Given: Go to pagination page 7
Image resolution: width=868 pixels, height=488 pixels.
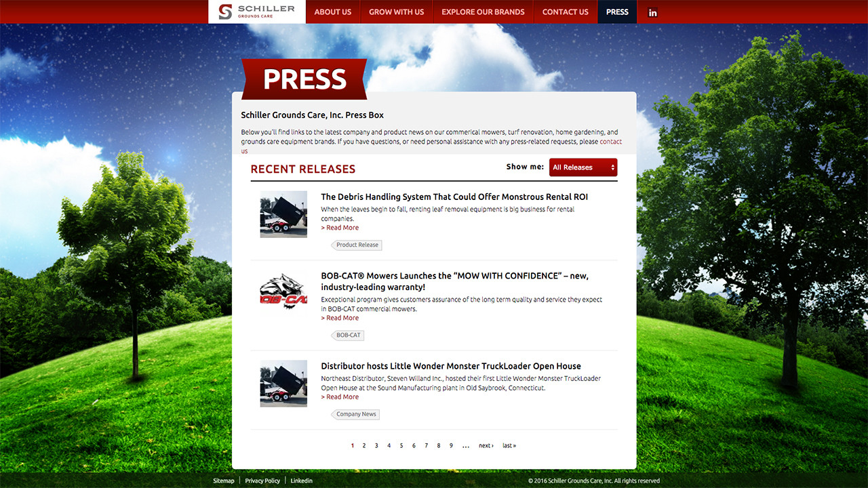Looking at the screenshot, I should click(x=427, y=446).
